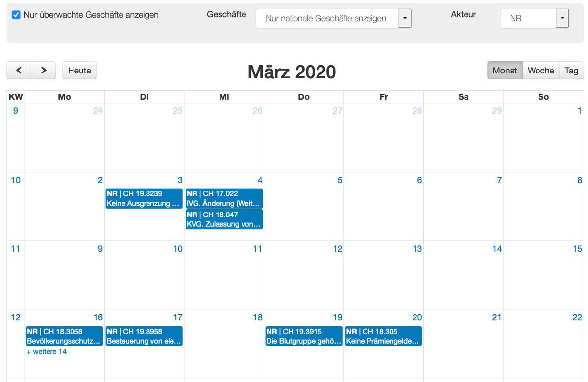Select the Geschäfte combo box field

click(327, 18)
